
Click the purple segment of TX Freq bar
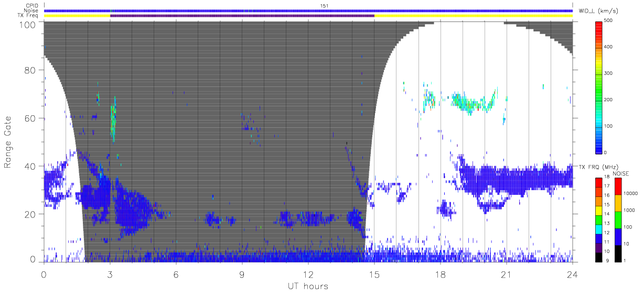coord(242,16)
